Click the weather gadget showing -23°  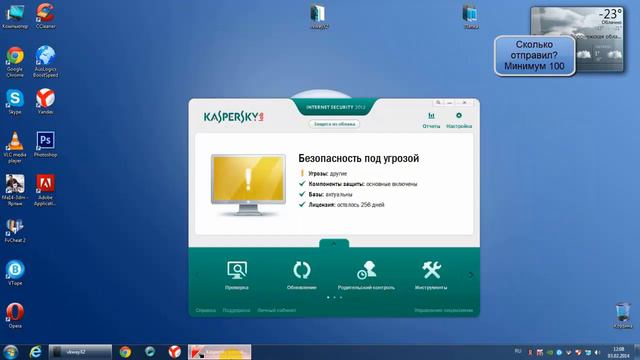577,39
